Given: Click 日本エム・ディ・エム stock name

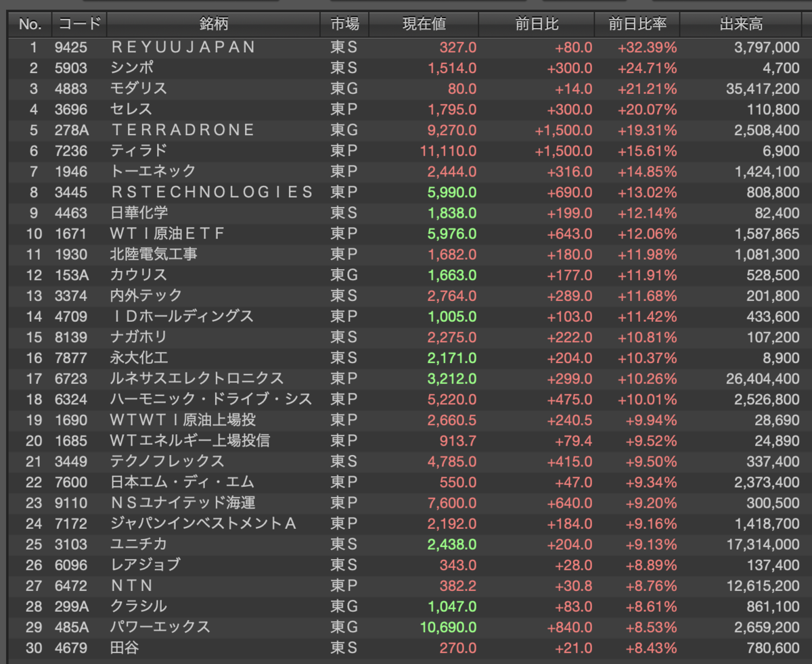Looking at the screenshot, I should pyautogui.click(x=182, y=482).
